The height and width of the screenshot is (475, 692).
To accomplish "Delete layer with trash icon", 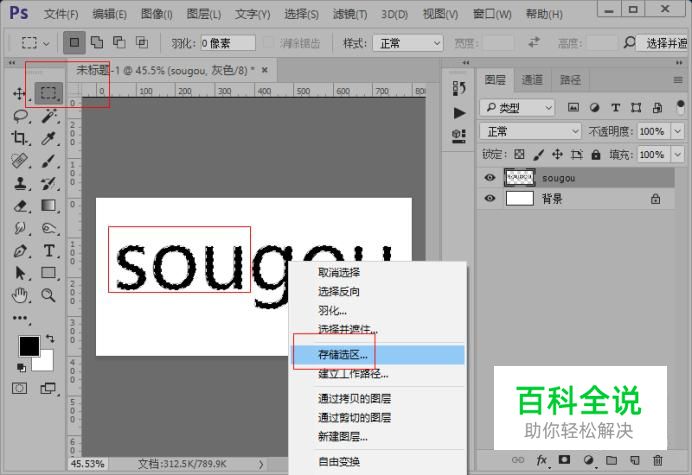I will (658, 460).
